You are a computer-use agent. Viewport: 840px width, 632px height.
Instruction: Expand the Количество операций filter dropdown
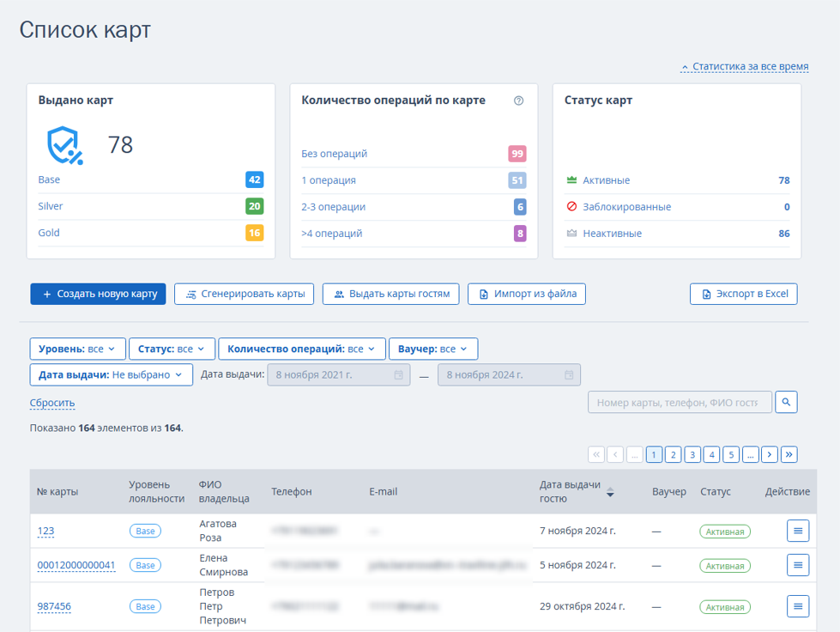pyautogui.click(x=302, y=349)
